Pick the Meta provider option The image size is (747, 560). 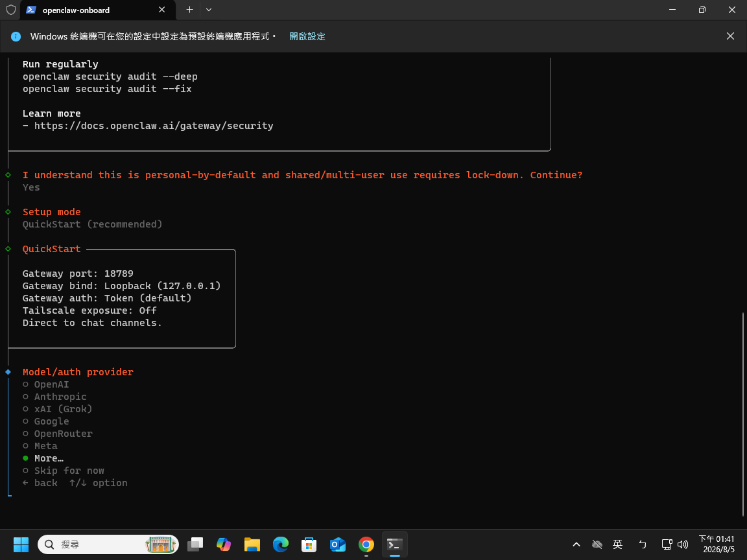click(40, 446)
